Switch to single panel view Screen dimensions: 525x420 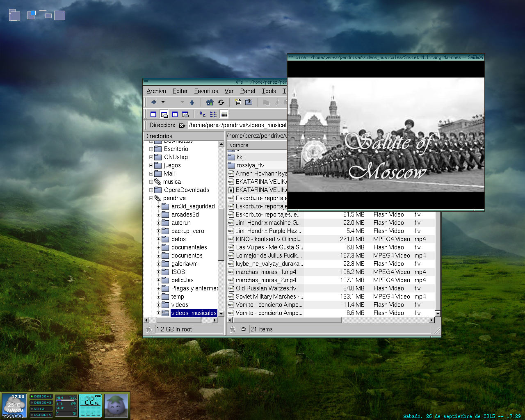(x=153, y=114)
